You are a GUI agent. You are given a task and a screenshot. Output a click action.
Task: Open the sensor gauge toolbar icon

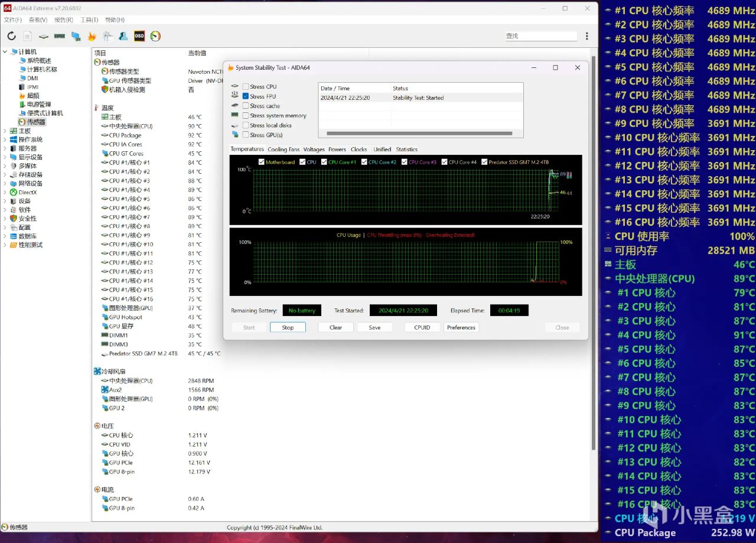pyautogui.click(x=155, y=36)
